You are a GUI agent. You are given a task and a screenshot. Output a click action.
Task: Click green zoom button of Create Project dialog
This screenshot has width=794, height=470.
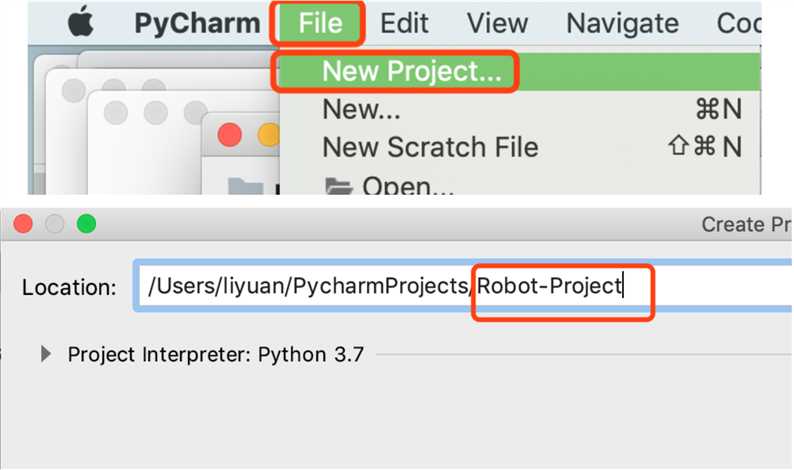[x=86, y=223]
